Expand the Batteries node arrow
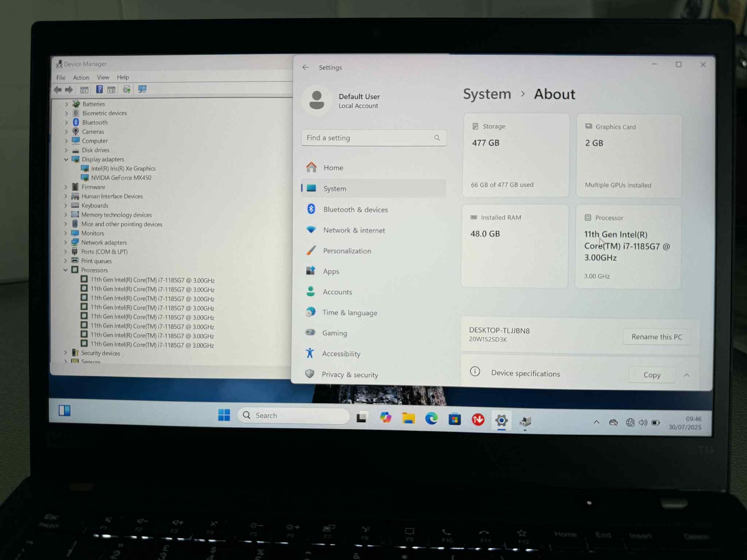Screen dimensions: 747x560 click(x=67, y=104)
